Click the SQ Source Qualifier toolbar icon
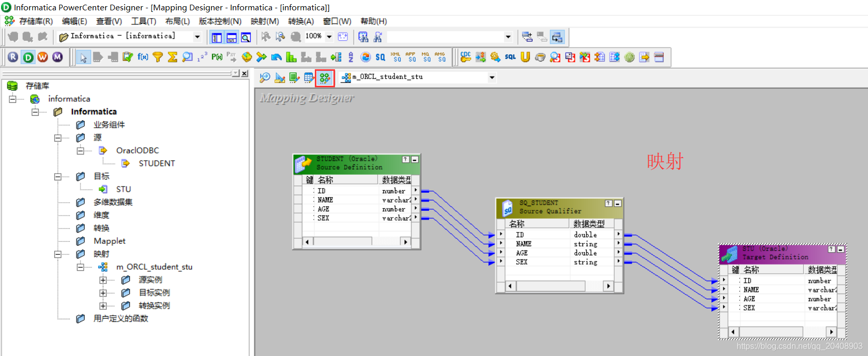This screenshot has height=356, width=868. point(380,57)
